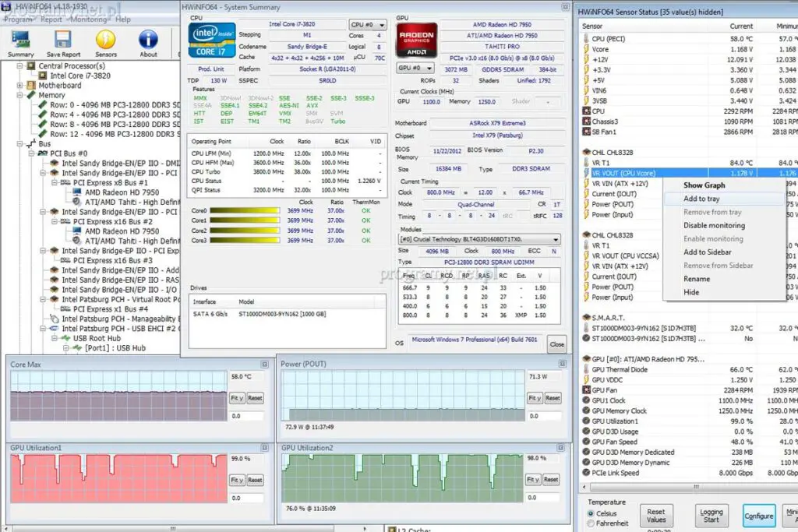The width and height of the screenshot is (798, 532).
Task: Select the VR VOUT (CPU Vcore) sensor row
Action: tap(689, 173)
